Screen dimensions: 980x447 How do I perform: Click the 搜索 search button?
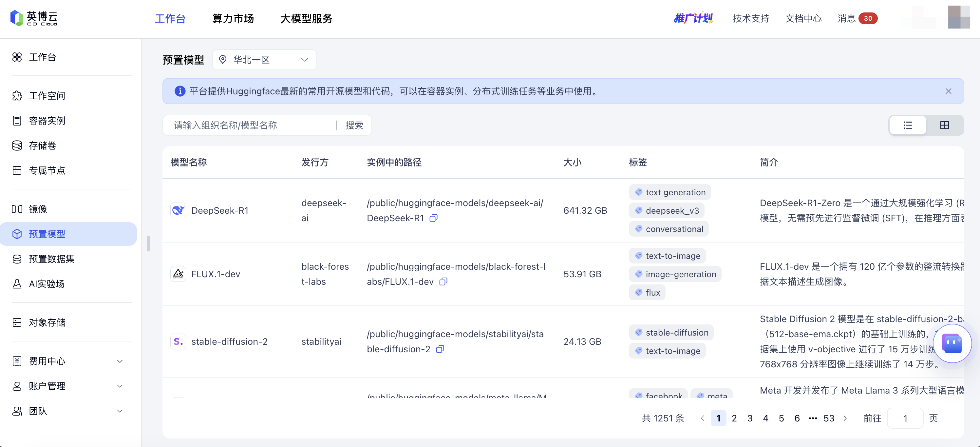pyautogui.click(x=354, y=125)
